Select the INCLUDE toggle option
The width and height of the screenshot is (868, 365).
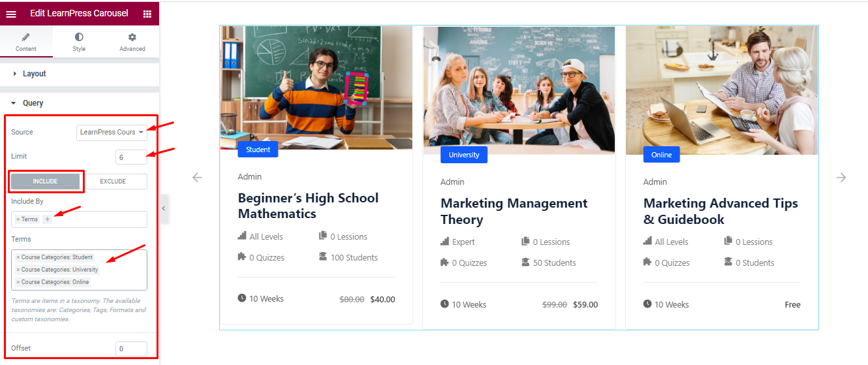pyautogui.click(x=46, y=182)
